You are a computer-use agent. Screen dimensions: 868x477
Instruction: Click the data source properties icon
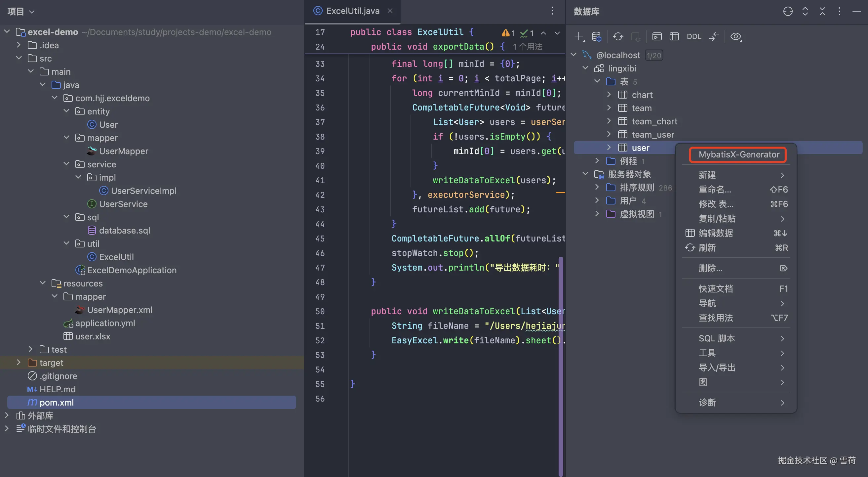point(596,36)
